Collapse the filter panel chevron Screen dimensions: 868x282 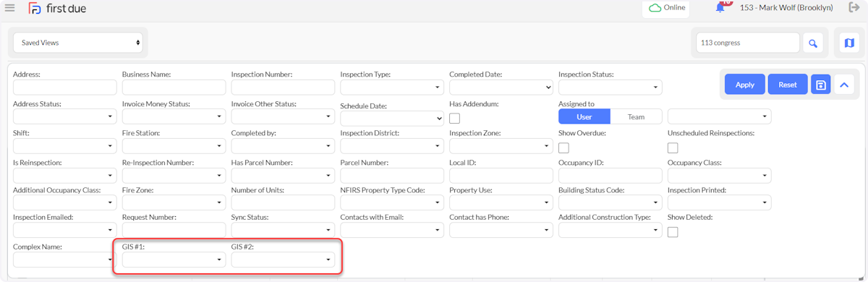(x=844, y=85)
